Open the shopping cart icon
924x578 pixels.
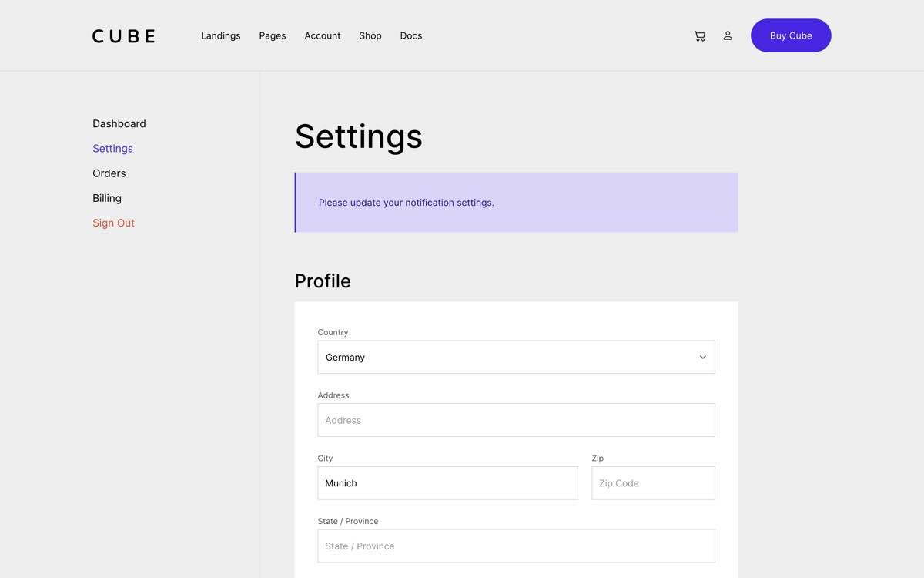point(699,35)
